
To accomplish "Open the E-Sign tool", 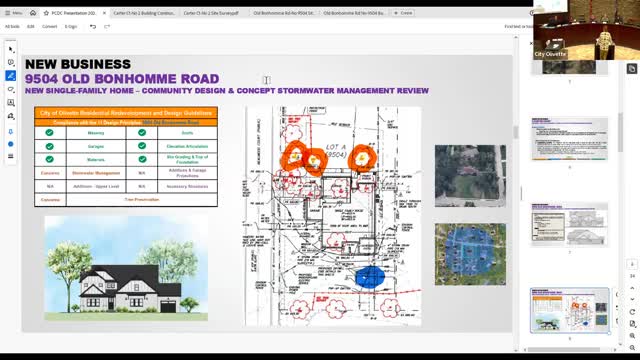I will (x=71, y=27).
